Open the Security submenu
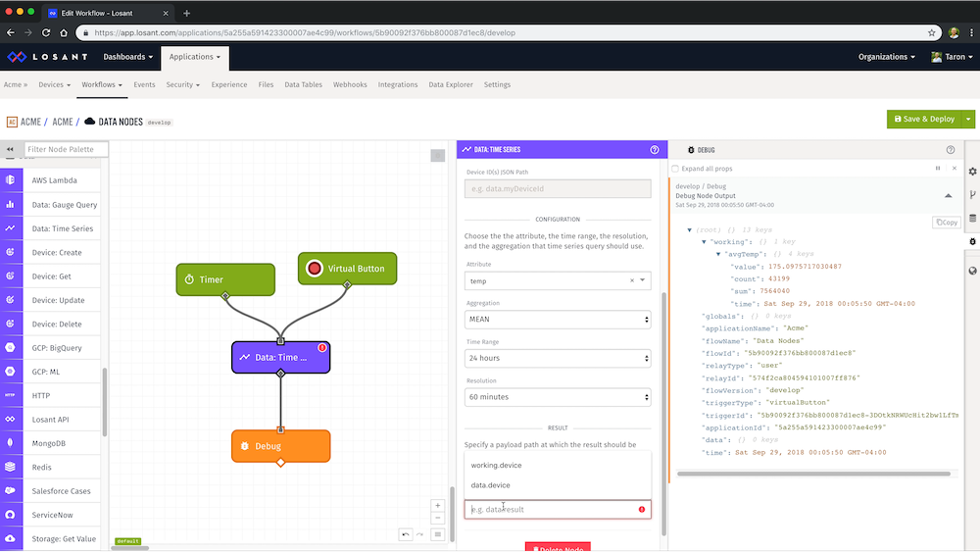The height and width of the screenshot is (552, 980). point(182,84)
